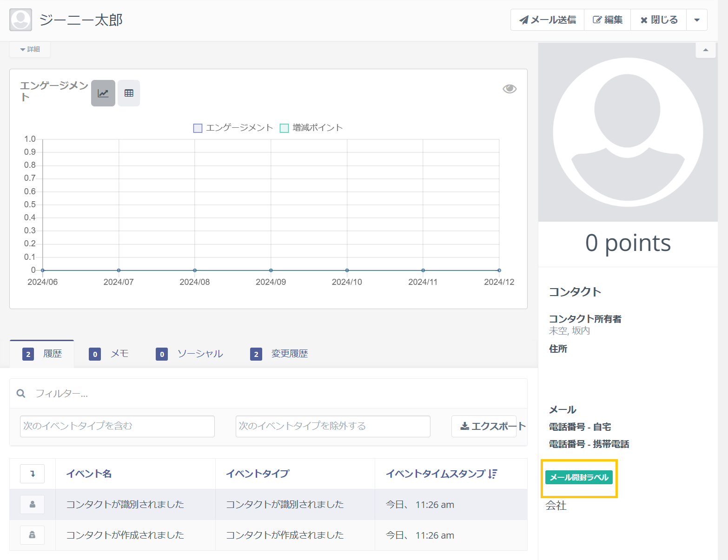Click the magnifier icon in the filter bar

coord(21,394)
